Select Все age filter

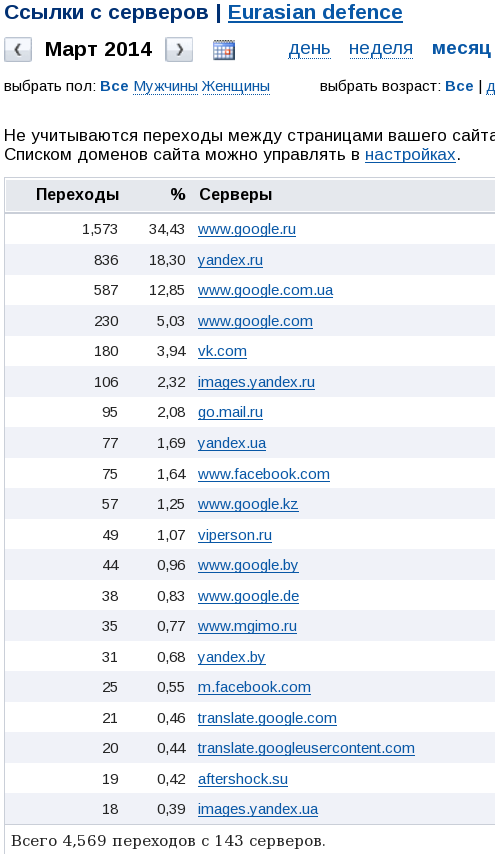(459, 86)
